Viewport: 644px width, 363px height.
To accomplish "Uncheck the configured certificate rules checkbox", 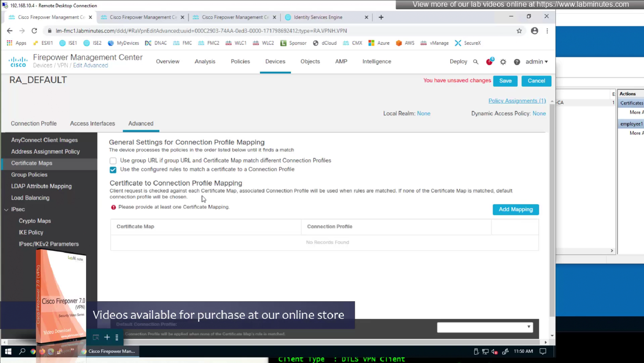I will click(x=113, y=170).
